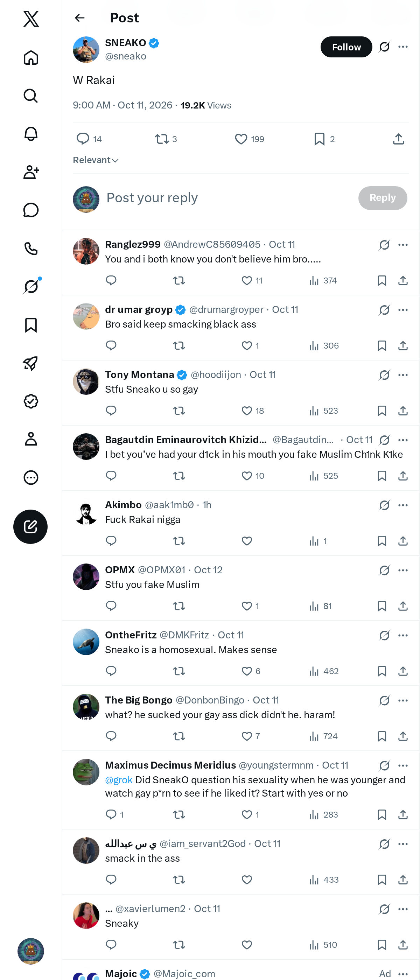This screenshot has height=980, width=420.
Task: Open more options on OntheFritz reply
Action: 403,635
